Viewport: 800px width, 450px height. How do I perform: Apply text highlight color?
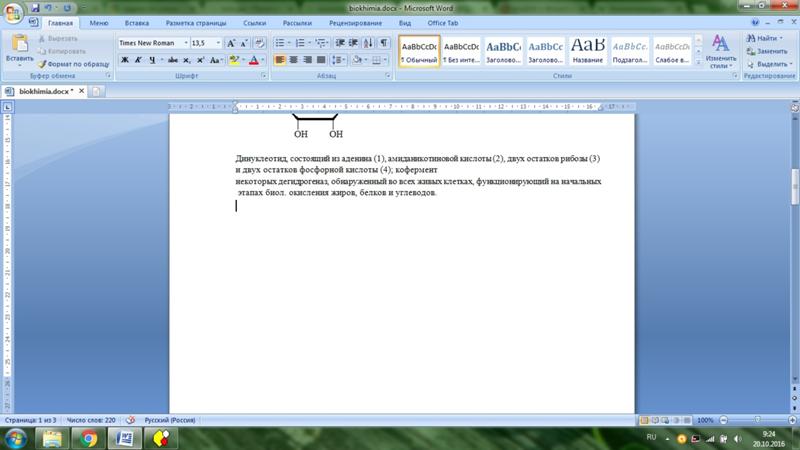234,60
